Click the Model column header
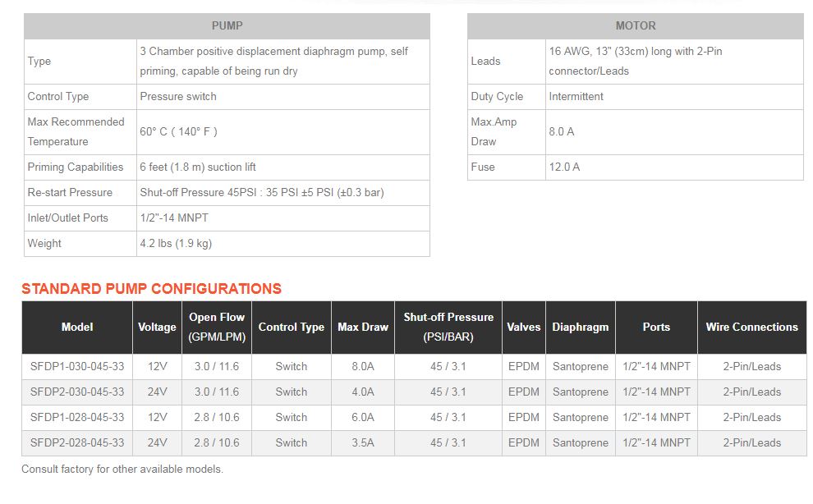 pyautogui.click(x=77, y=328)
